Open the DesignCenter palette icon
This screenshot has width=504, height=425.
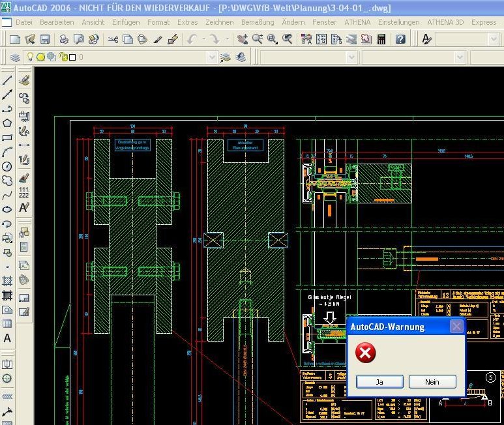click(x=321, y=39)
